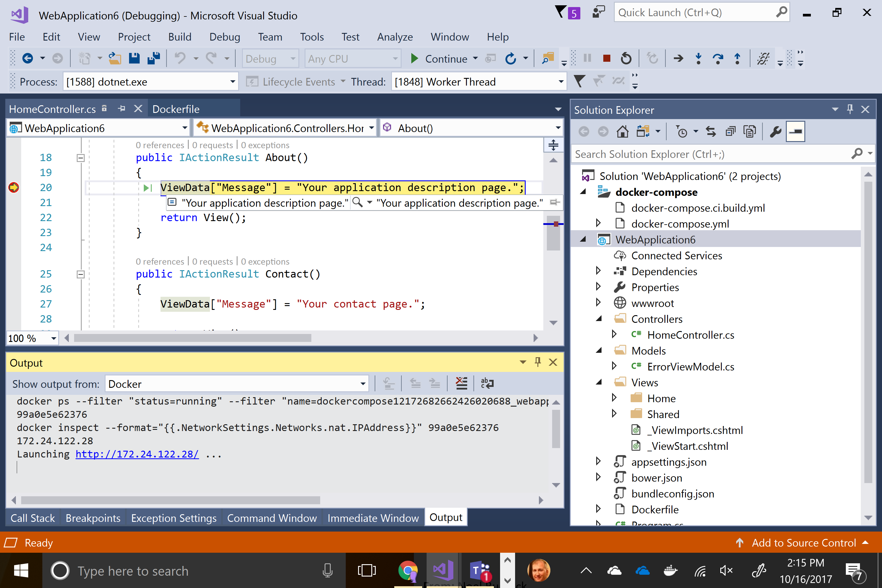882x588 pixels.
Task: Click the Step Out icon in debug toolbar
Action: click(x=736, y=59)
